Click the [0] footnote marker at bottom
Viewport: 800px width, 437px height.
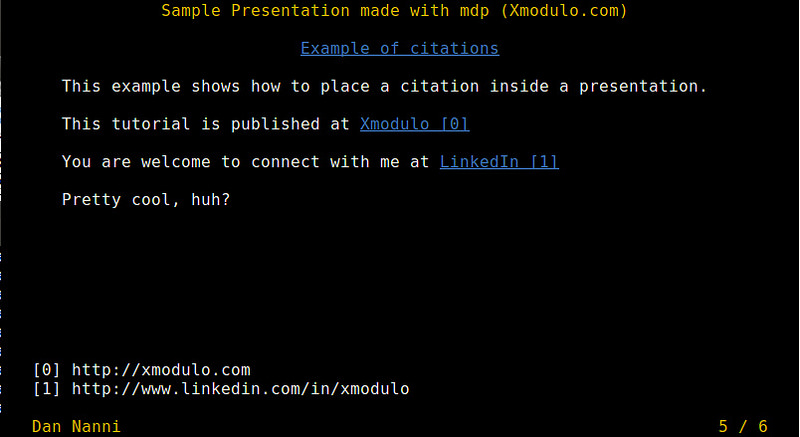pyautogui.click(x=47, y=370)
